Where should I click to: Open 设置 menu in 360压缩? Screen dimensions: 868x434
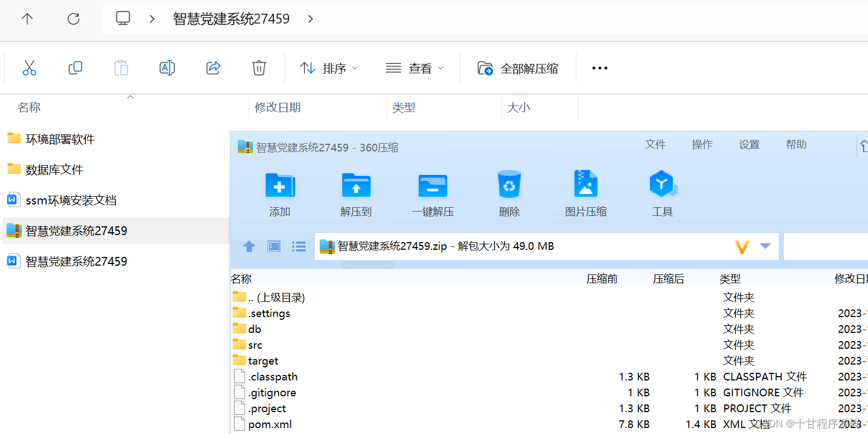coord(749,144)
